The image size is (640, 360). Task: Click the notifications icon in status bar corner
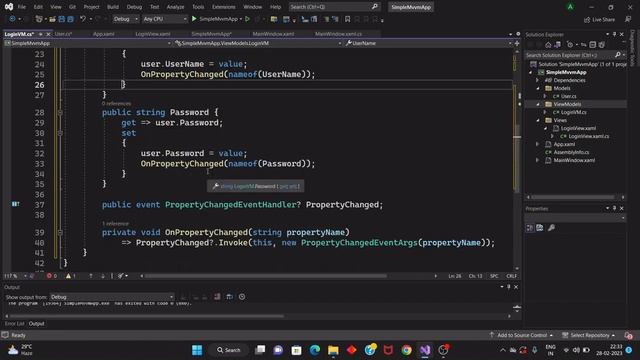629,335
